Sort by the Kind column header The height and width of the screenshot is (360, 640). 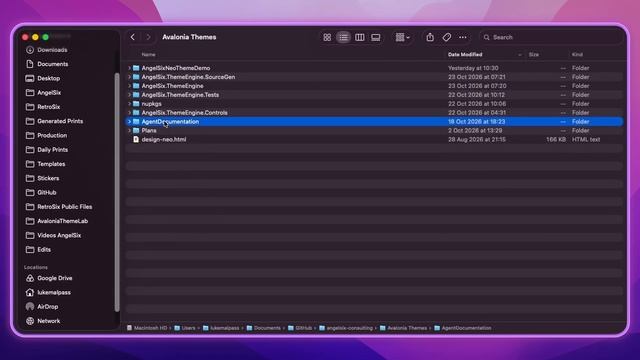pos(577,55)
